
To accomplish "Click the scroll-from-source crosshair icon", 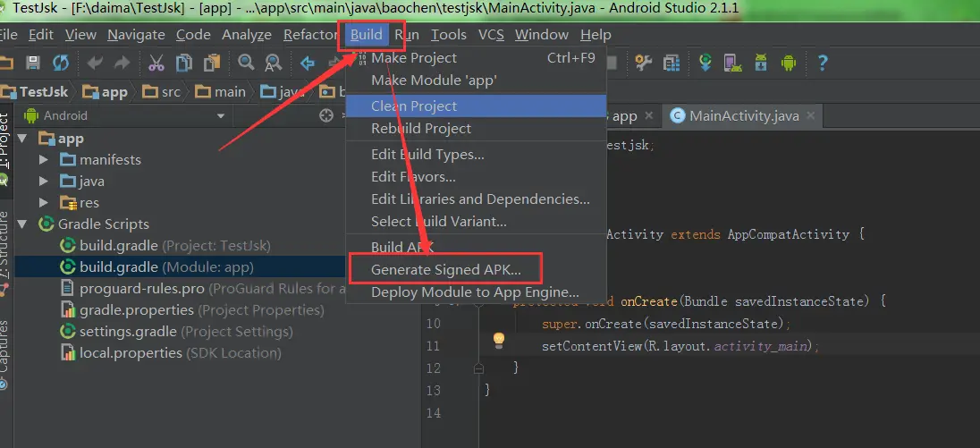I will (325, 115).
